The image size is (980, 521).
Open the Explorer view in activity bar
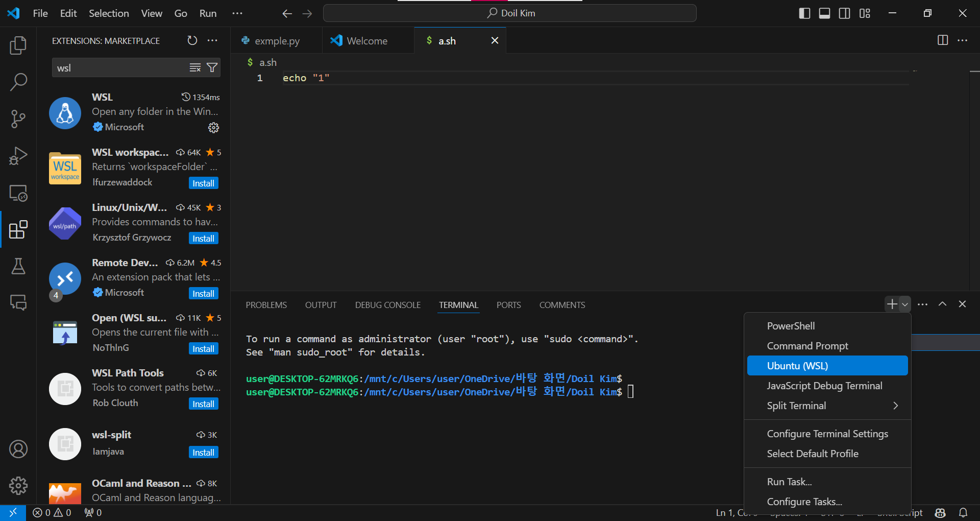(18, 45)
